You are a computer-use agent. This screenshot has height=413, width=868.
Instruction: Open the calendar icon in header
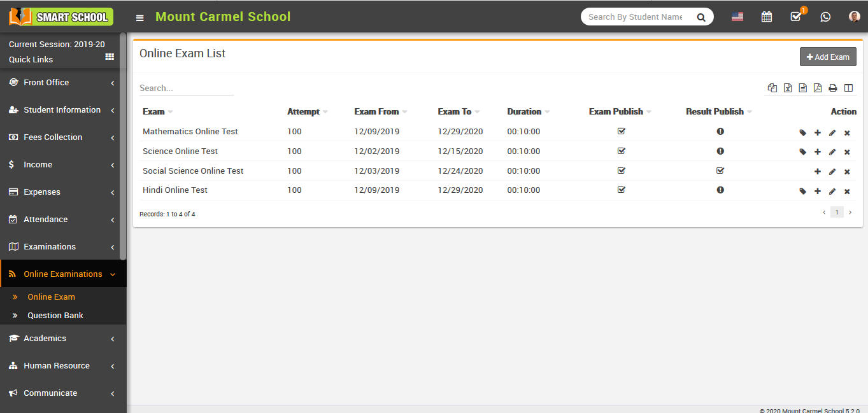767,17
